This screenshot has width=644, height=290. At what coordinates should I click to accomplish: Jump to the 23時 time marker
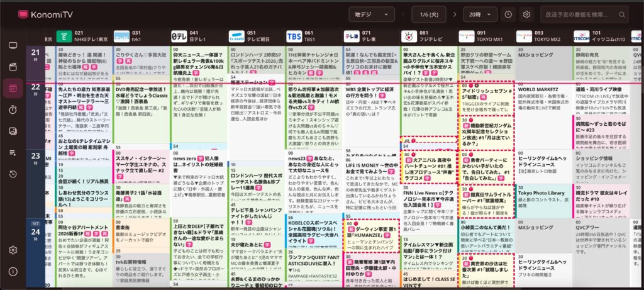(x=35, y=159)
